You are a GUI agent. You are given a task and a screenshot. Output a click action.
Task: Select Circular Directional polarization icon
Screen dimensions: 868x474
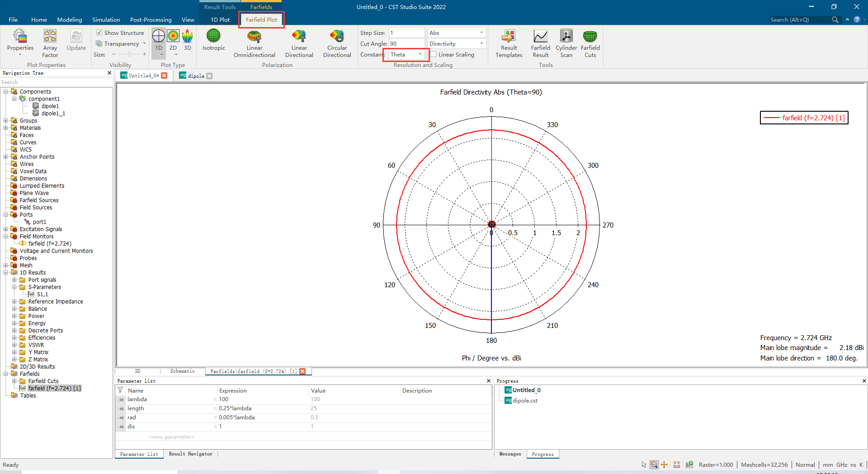[x=337, y=36]
